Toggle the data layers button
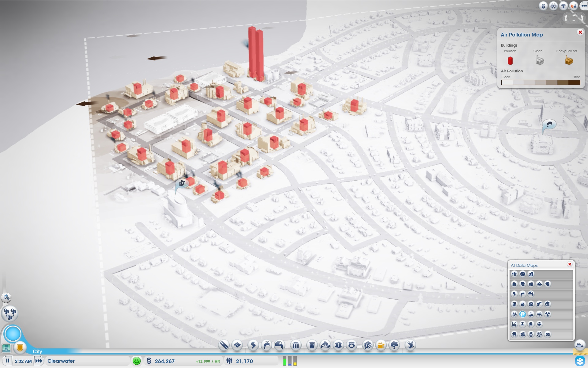The width and height of the screenshot is (588, 368). 580,361
